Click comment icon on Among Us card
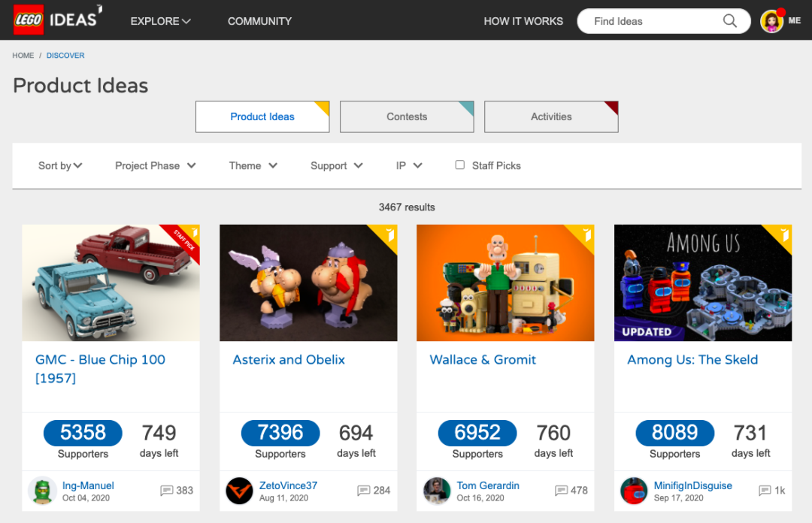This screenshot has height=523, width=812. (x=765, y=491)
